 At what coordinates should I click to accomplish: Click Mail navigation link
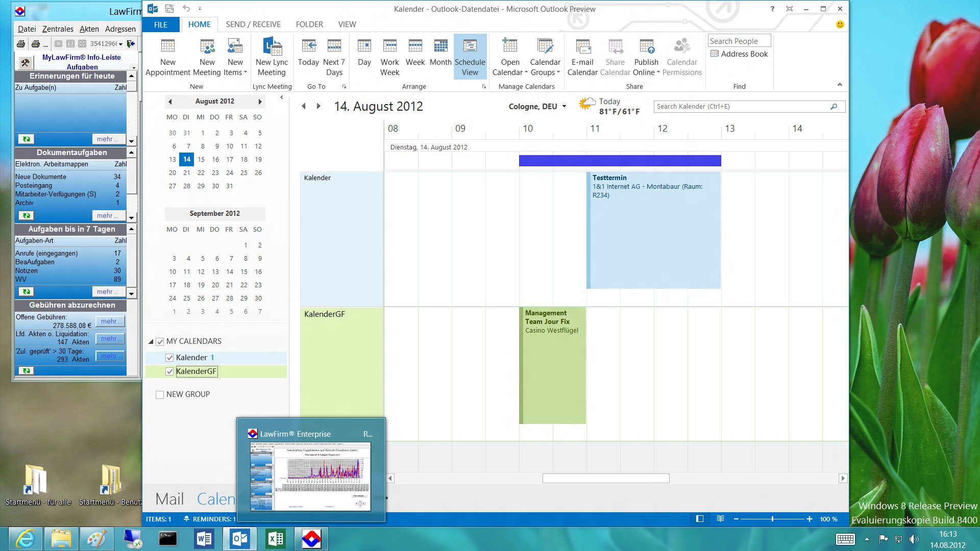coord(169,499)
